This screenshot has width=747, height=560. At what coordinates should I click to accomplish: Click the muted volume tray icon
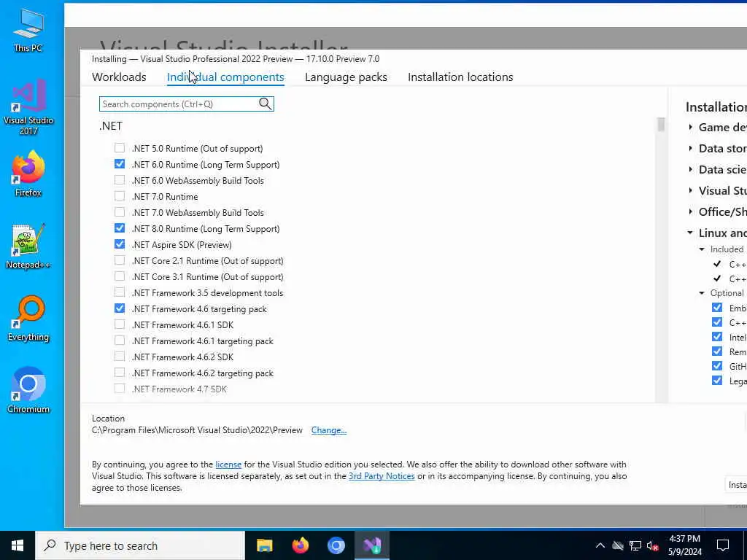coord(652,546)
